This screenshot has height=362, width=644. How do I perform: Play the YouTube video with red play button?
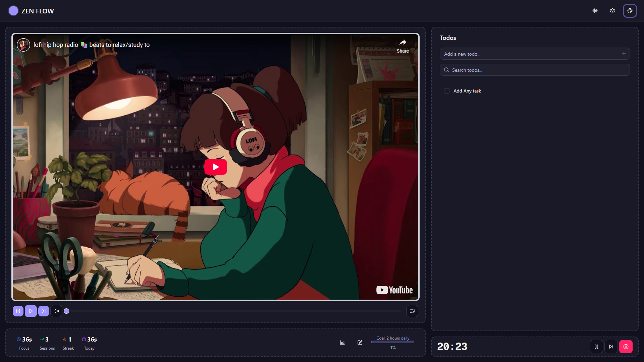216,167
